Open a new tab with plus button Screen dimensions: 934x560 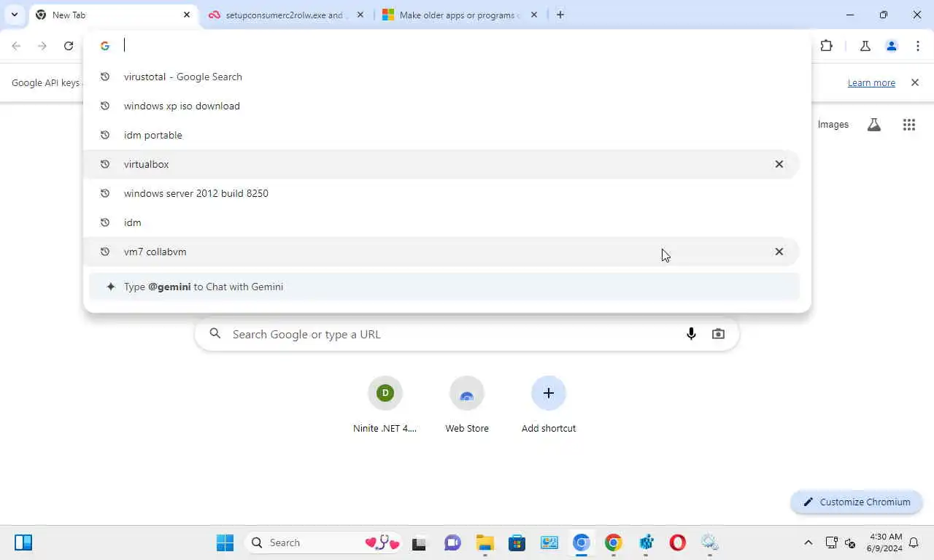tap(560, 15)
